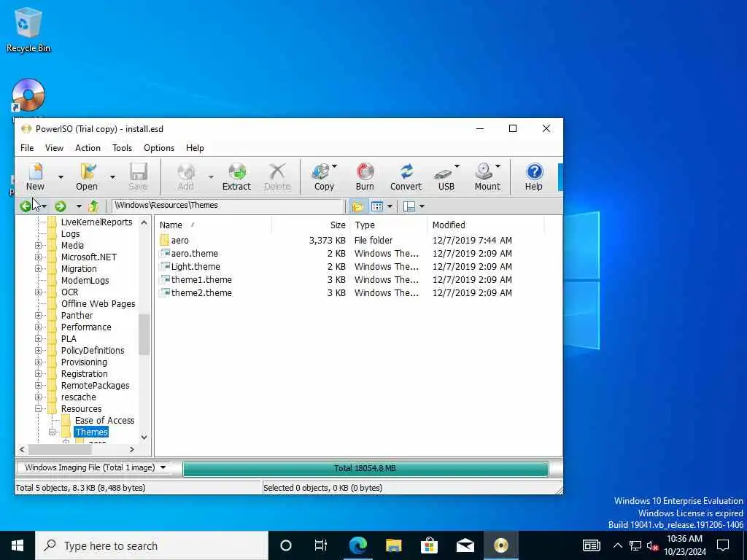The width and height of the screenshot is (747, 560).
Task: Open the View menu
Action: (54, 148)
